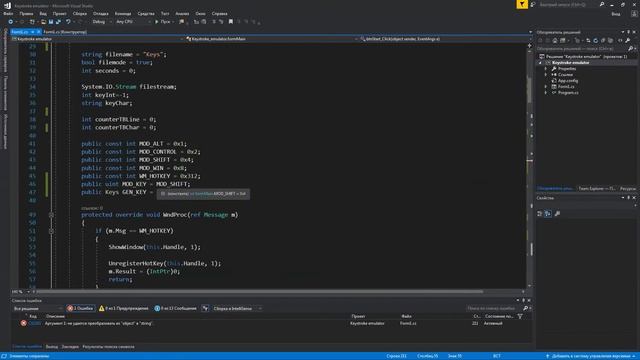The height and width of the screenshot is (360, 640).
Task: Toggle the Предупреждения warnings filter
Action: click(x=124, y=308)
